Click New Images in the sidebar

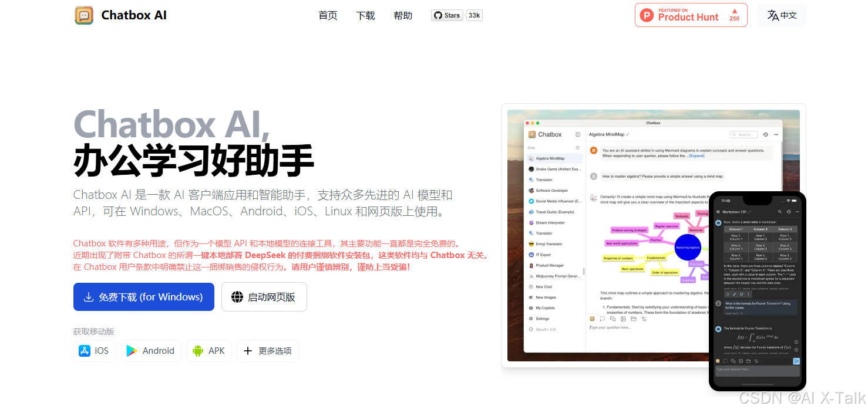(554, 297)
